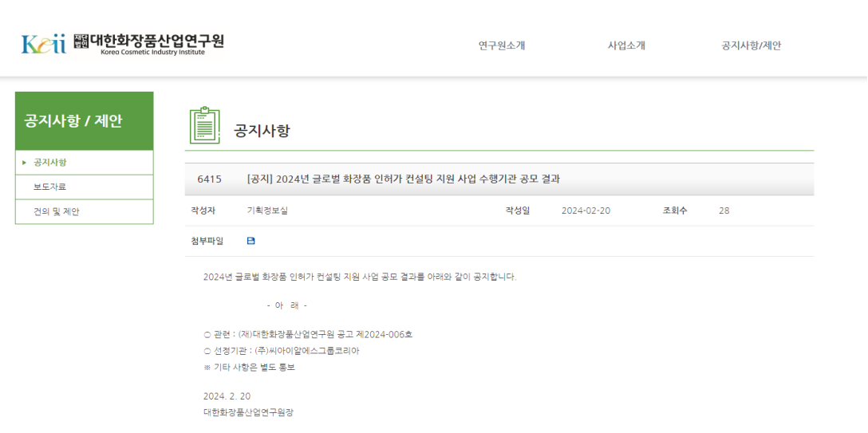Click the author name 기획정보실
Screen dimensions: 868x433
pos(267,211)
